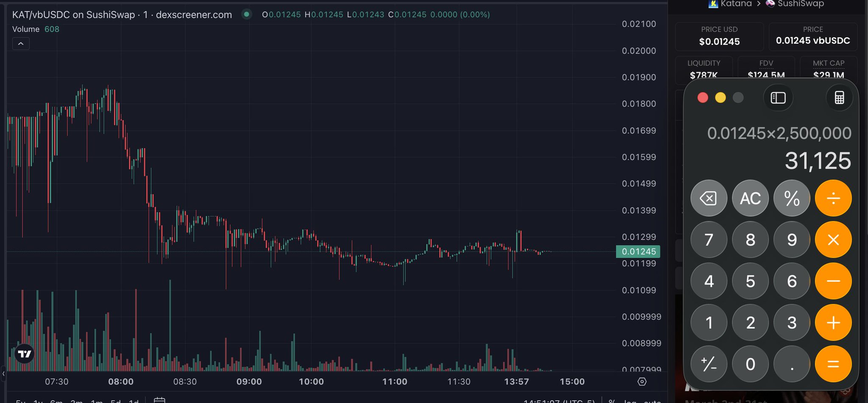The width and height of the screenshot is (868, 403).
Task: Click the FDV stat card
Action: (x=766, y=69)
